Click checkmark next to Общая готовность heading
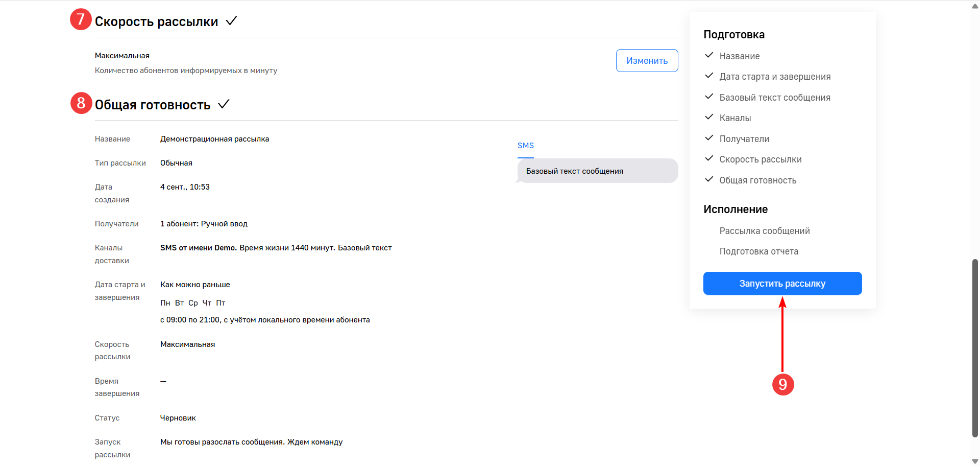The image size is (980, 466). click(x=224, y=104)
